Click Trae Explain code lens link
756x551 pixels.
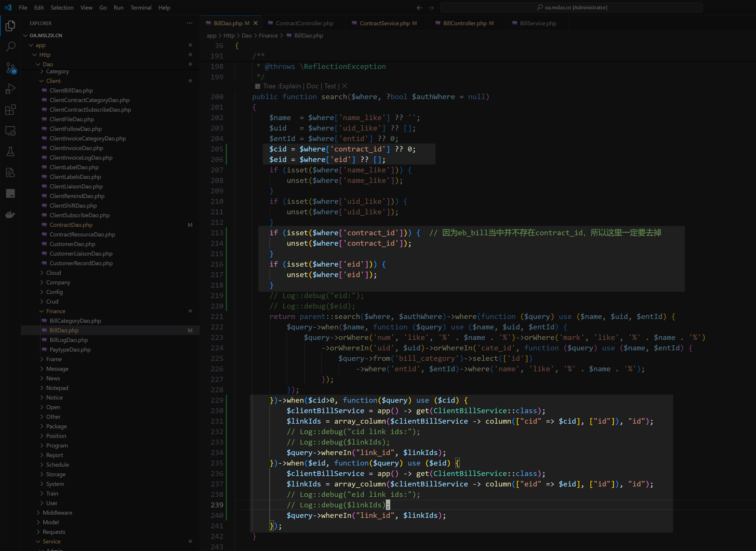282,86
